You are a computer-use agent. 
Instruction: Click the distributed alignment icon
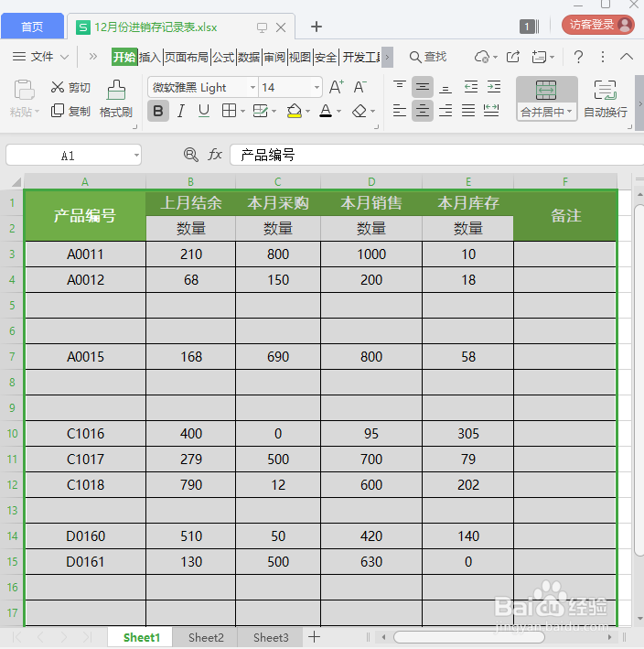[491, 111]
